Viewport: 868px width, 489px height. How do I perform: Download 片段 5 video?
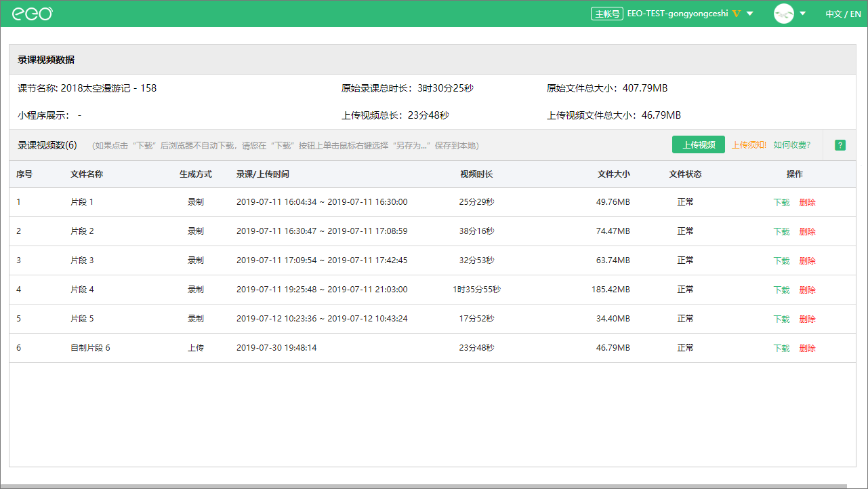782,319
